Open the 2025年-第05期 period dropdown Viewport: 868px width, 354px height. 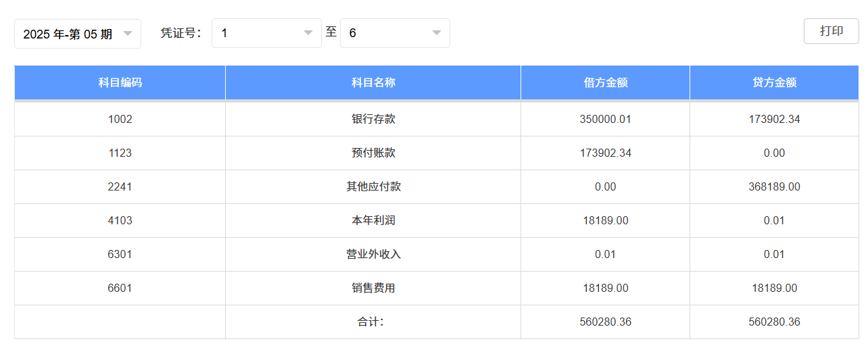(x=78, y=34)
